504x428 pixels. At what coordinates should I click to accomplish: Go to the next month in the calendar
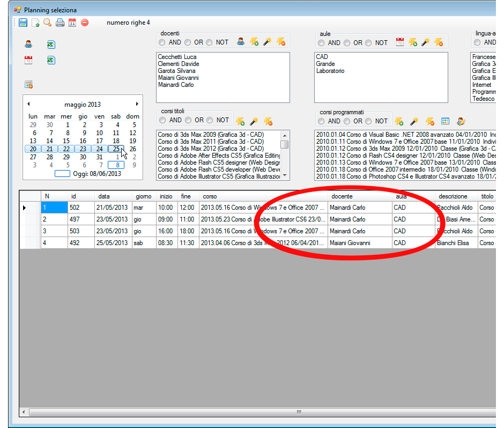coord(137,104)
